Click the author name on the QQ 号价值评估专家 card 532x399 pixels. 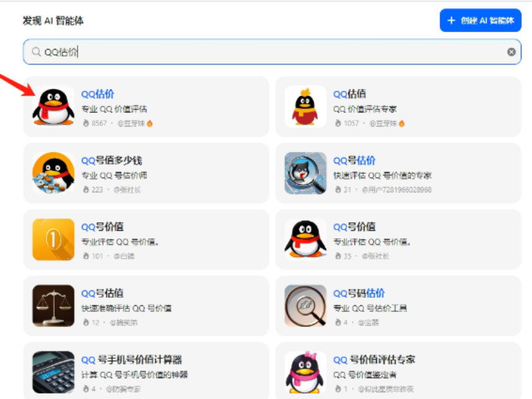(385, 389)
